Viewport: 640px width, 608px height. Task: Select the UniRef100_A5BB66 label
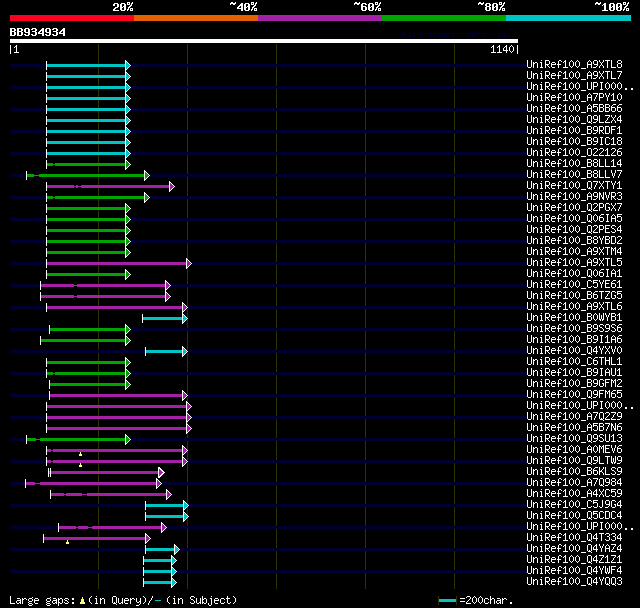pyautogui.click(x=574, y=109)
